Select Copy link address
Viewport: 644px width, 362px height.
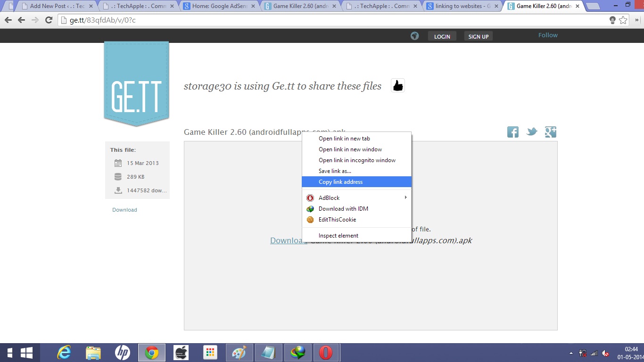pos(357,182)
